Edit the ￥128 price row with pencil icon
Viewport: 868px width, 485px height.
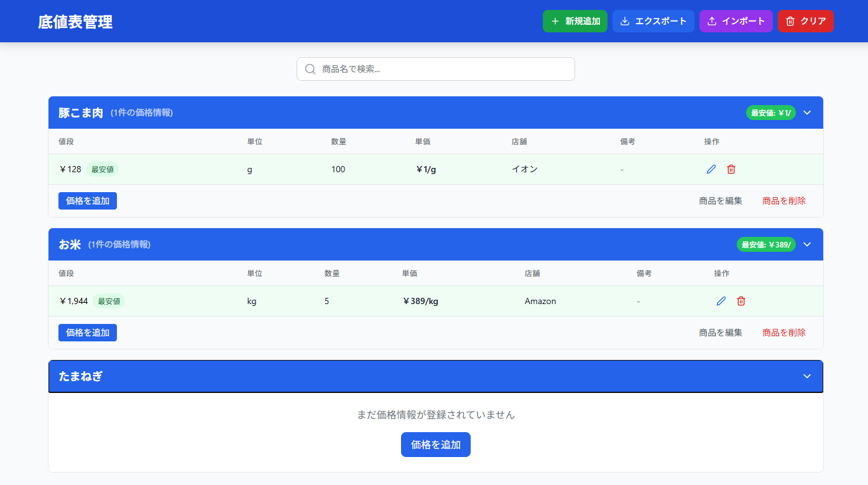coord(711,169)
